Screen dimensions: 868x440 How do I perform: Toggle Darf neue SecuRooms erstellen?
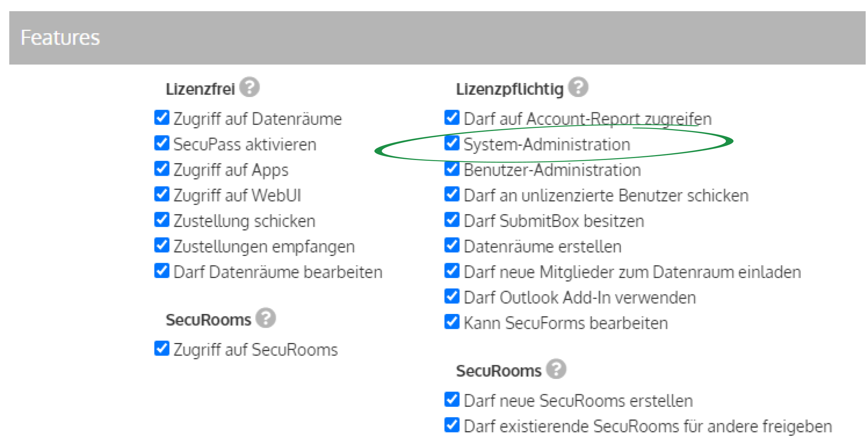tap(452, 400)
